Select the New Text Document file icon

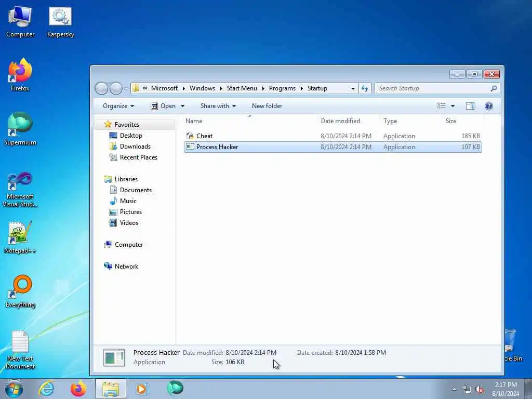click(20, 350)
